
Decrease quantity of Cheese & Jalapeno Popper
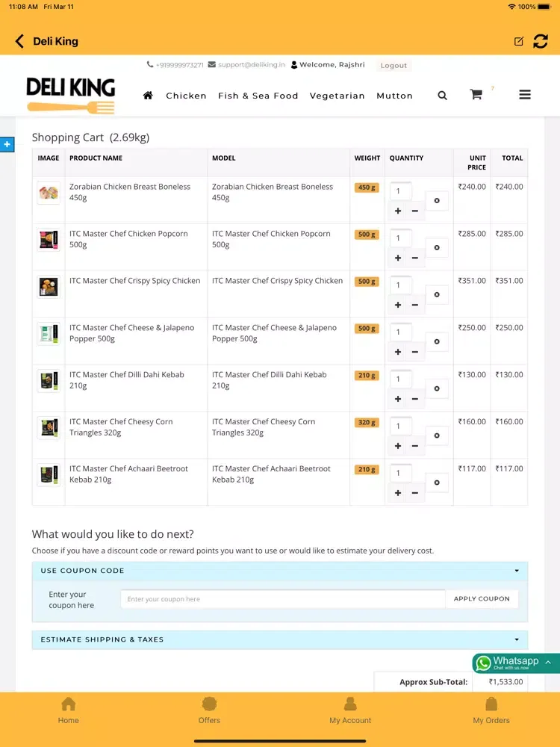click(414, 352)
